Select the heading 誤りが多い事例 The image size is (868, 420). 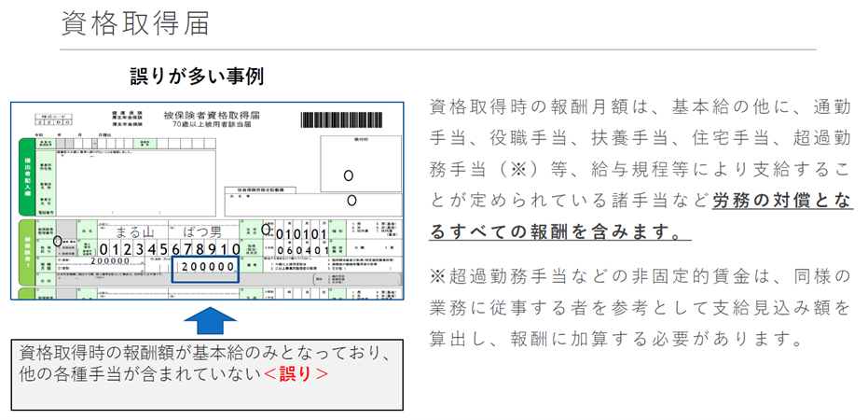click(x=197, y=77)
